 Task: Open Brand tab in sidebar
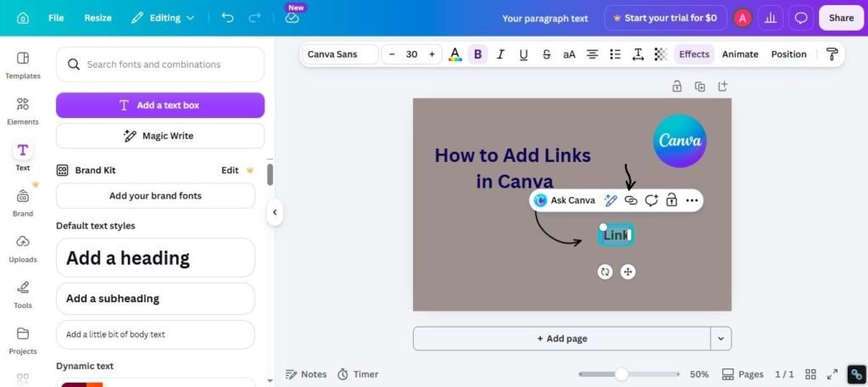pos(23,203)
